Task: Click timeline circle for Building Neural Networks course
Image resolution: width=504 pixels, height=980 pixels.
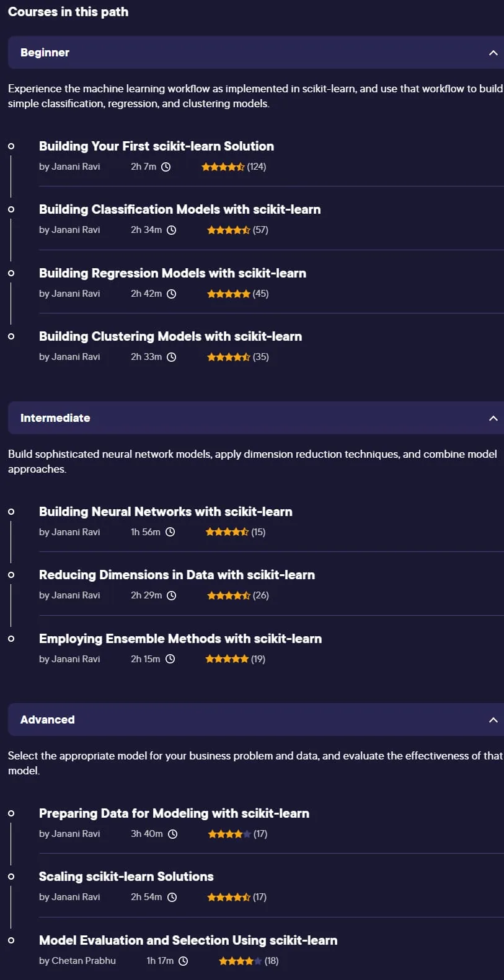Action: coord(11,512)
